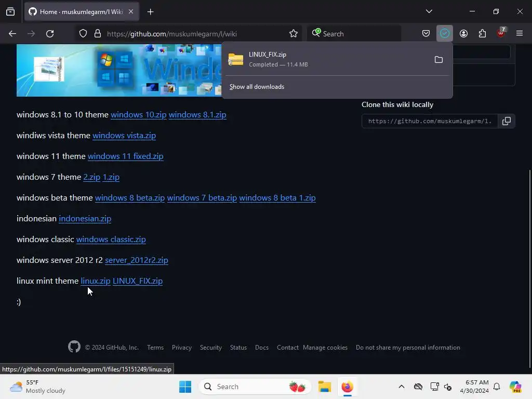Open the Privacy footer link
This screenshot has height=399, width=532.
(182, 348)
